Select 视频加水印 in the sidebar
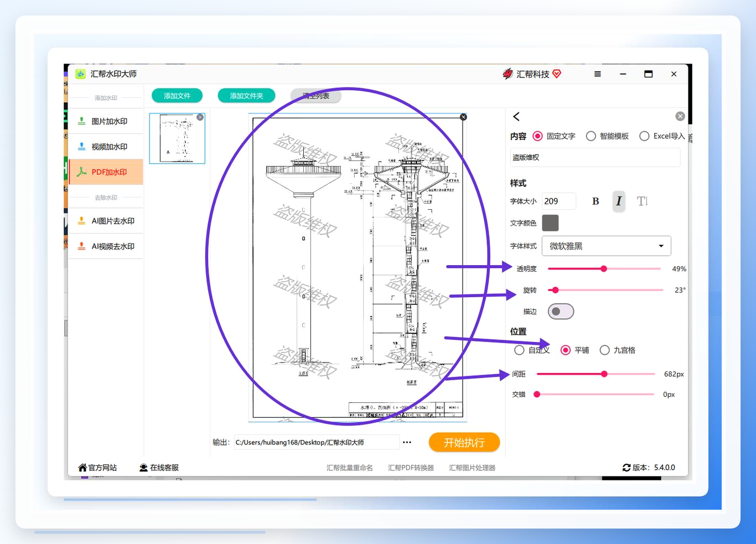This screenshot has height=544, width=756. click(106, 147)
